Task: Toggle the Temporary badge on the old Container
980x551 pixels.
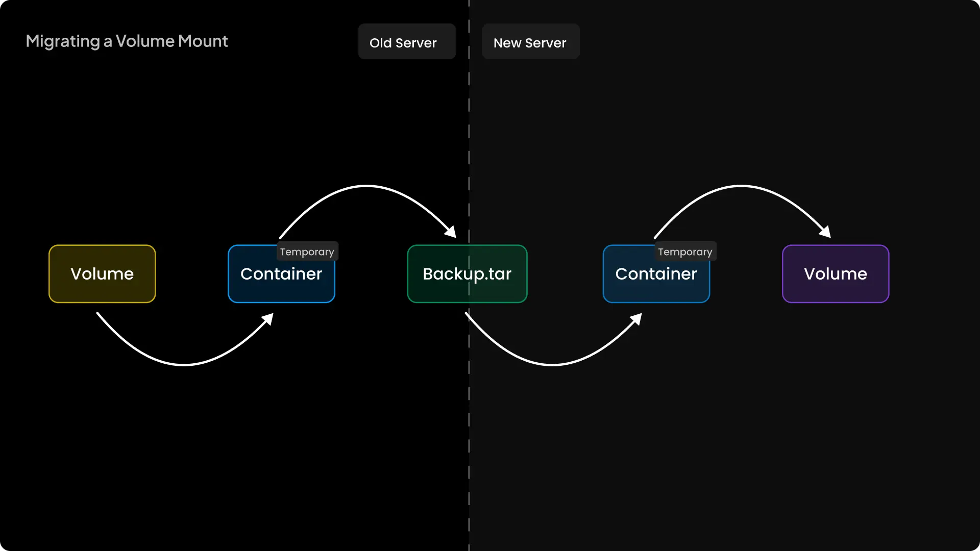Action: tap(307, 251)
